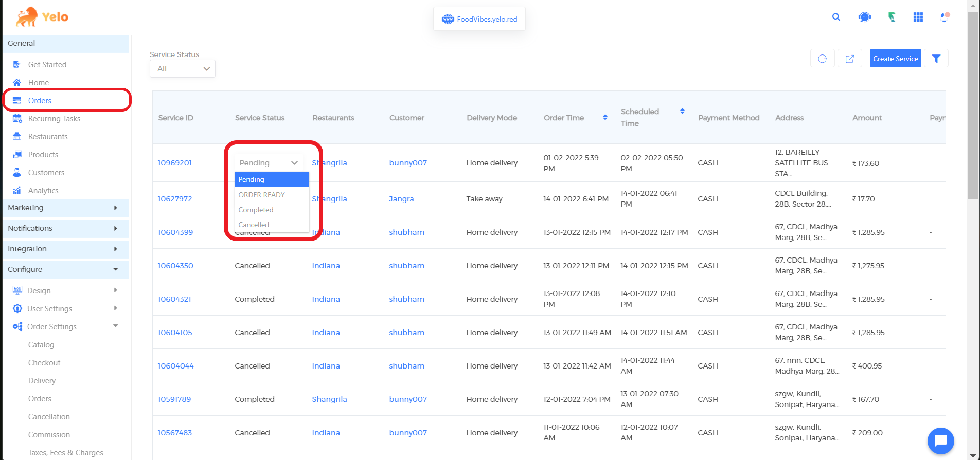This screenshot has height=460, width=980.
Task: Click the search magnifier icon in header
Action: point(836,17)
